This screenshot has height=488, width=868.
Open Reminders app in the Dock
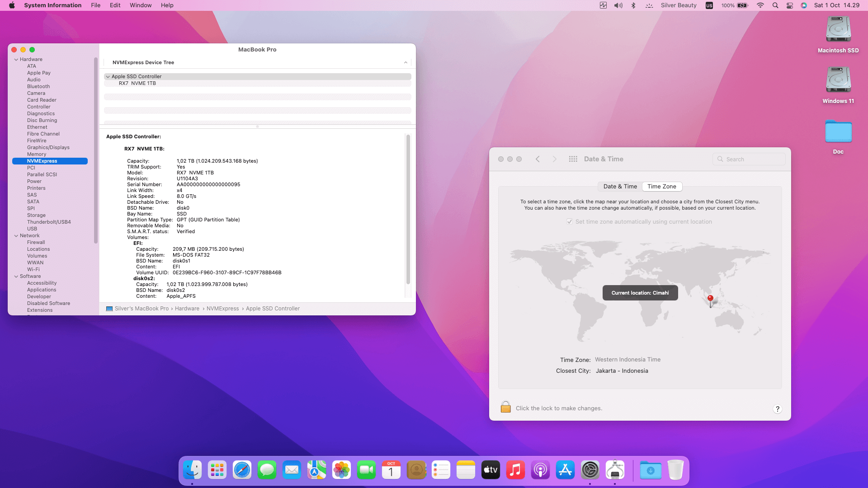point(441,470)
